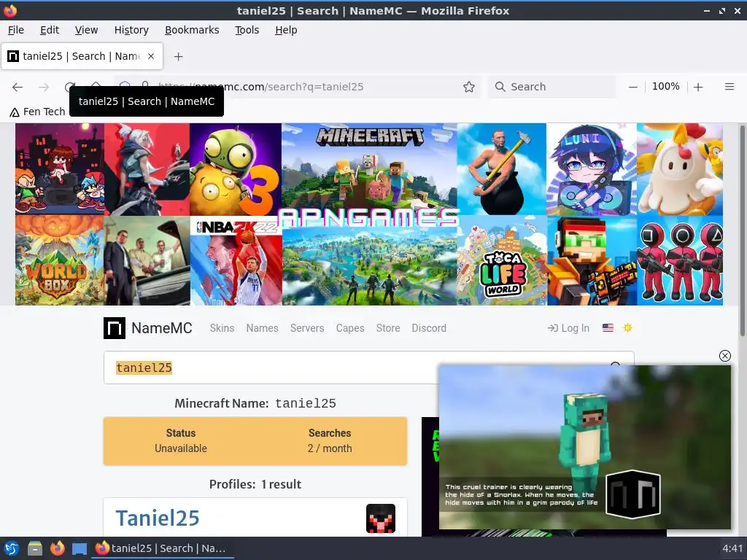Open the Taniel25 profile link
Viewport: 747px width, 560px height.
click(158, 518)
